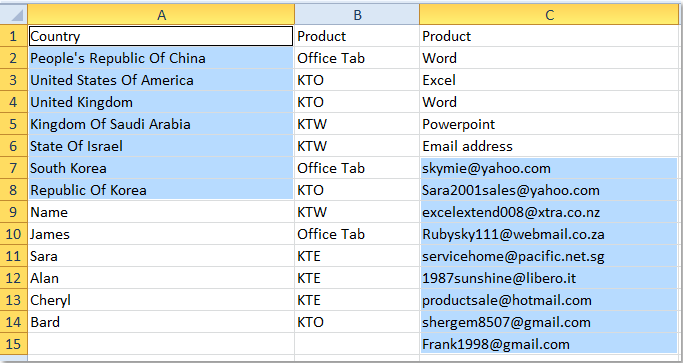Click the KTW cell in row 5
Viewport: 683px width, 363px height.
(x=357, y=124)
